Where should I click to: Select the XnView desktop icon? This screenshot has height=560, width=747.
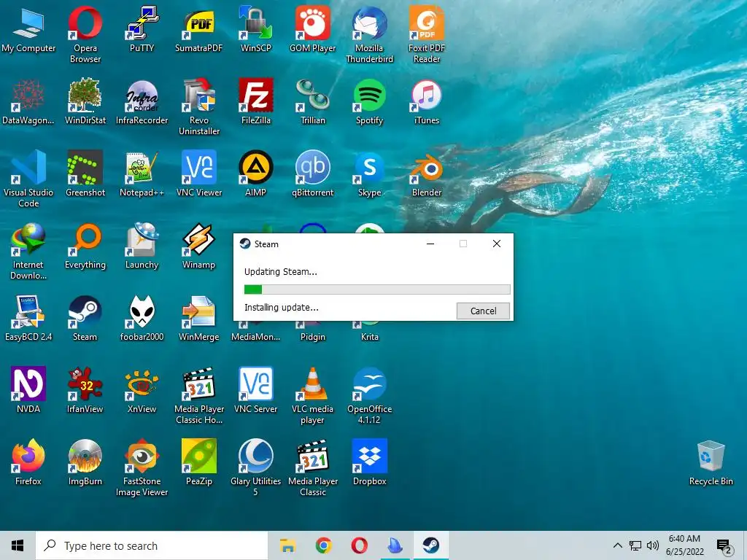click(142, 390)
